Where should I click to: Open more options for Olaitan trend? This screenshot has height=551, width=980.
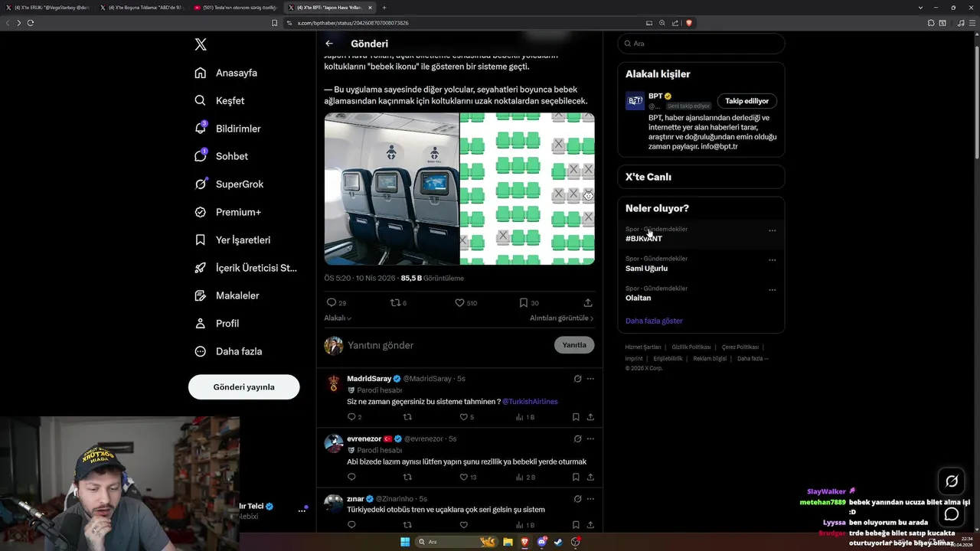772,290
